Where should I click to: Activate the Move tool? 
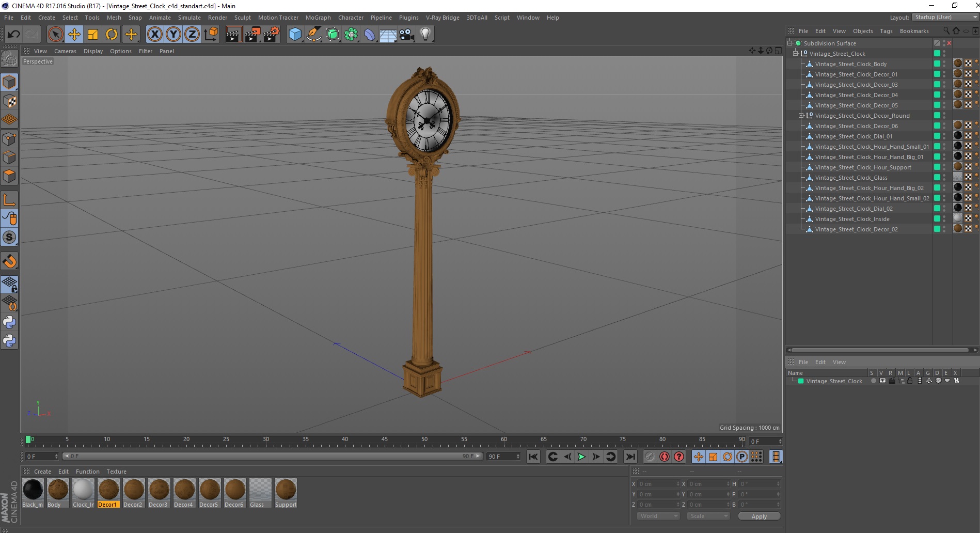(74, 35)
